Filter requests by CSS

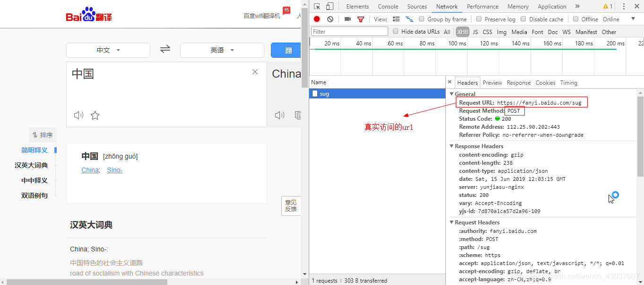(x=487, y=32)
